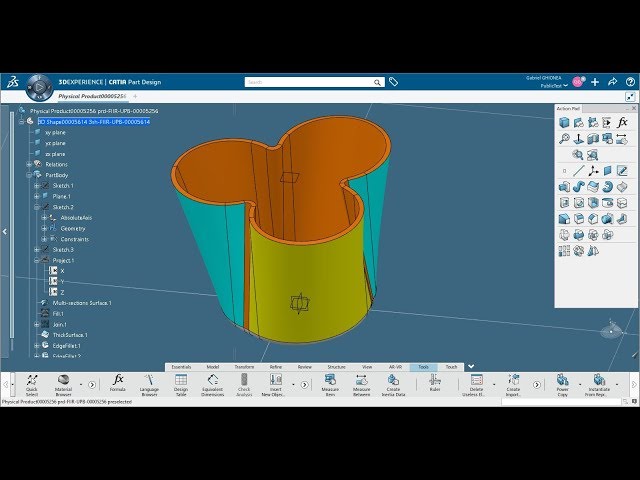Click the magnifier search icon in Action Pad

pos(564,138)
